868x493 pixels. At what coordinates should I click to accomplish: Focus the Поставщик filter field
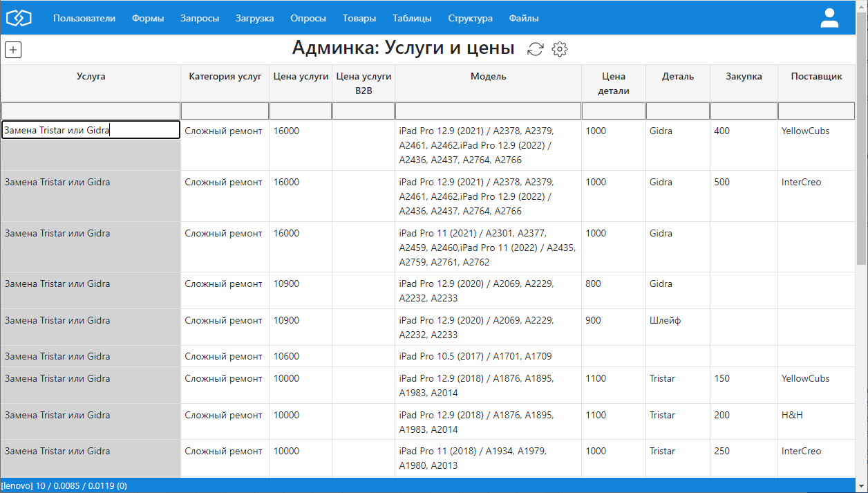pos(817,111)
